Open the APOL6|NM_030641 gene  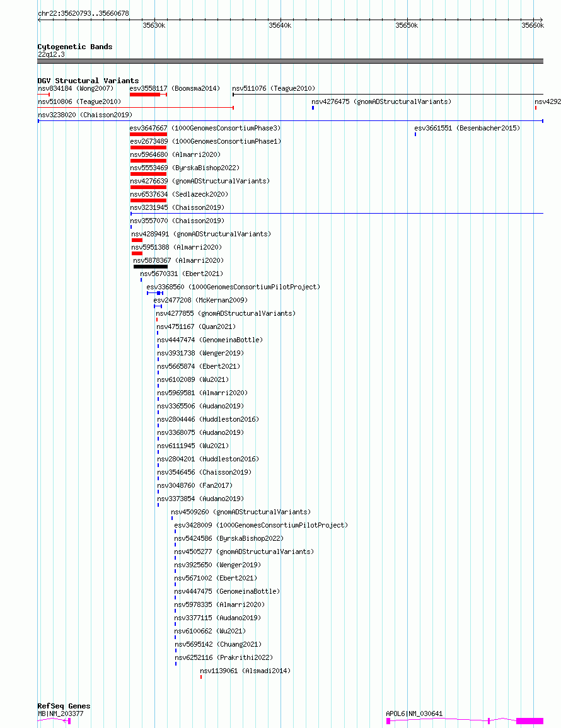click(414, 714)
